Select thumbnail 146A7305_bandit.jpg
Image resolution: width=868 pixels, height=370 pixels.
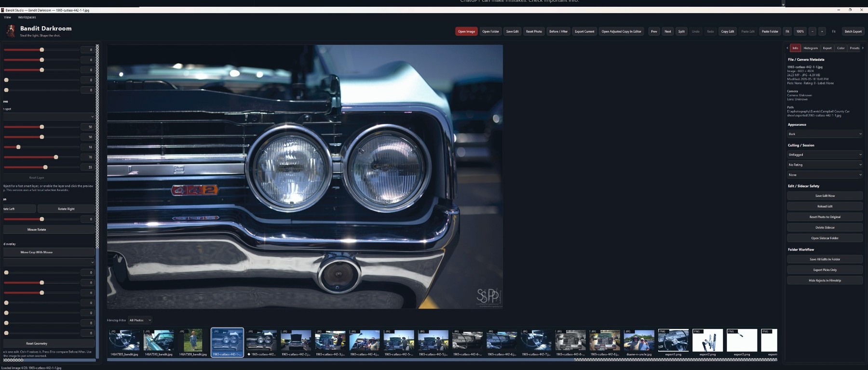click(124, 343)
